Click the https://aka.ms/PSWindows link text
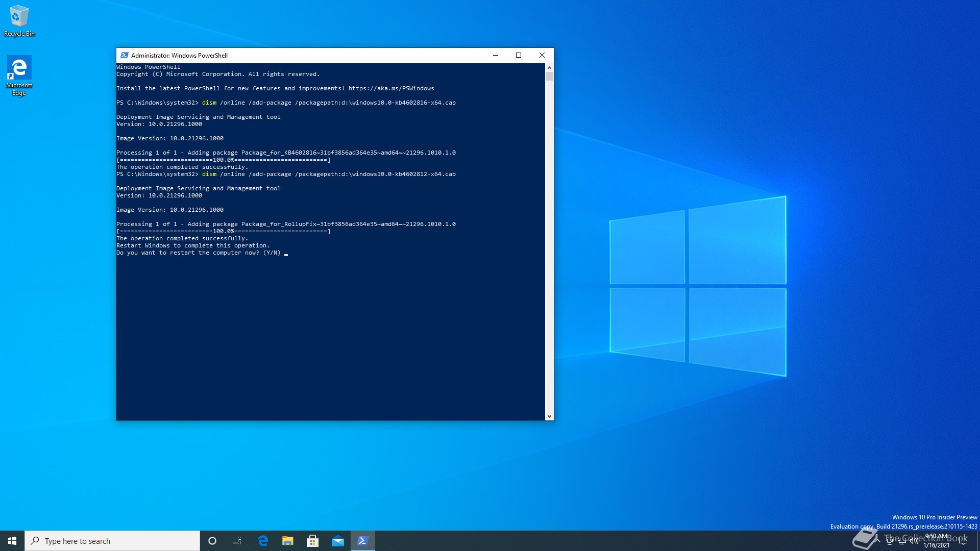The height and width of the screenshot is (551, 980). 391,88
